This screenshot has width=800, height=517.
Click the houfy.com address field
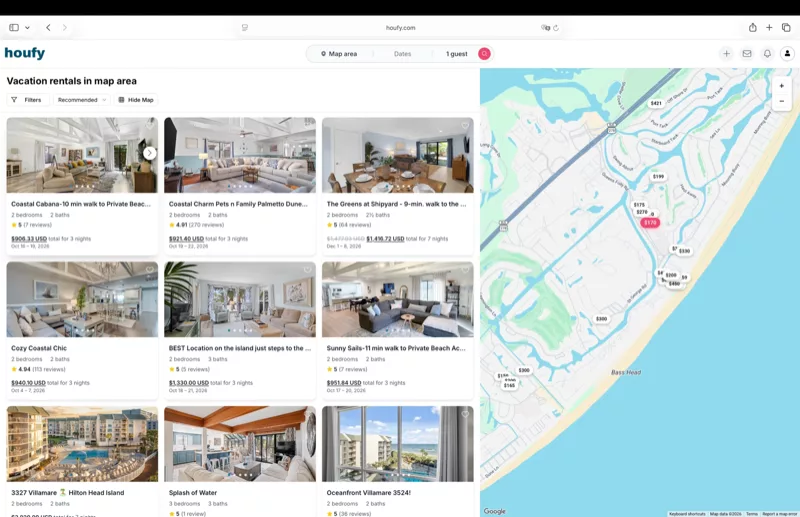pos(401,28)
